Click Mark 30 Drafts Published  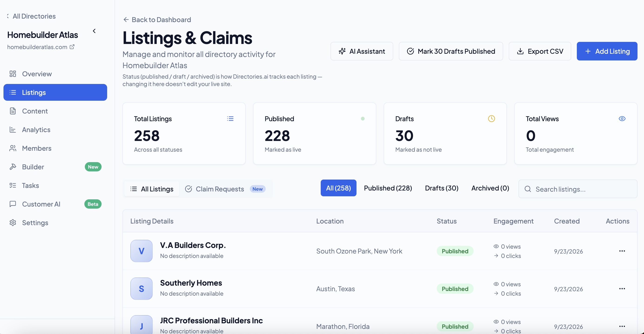point(451,51)
